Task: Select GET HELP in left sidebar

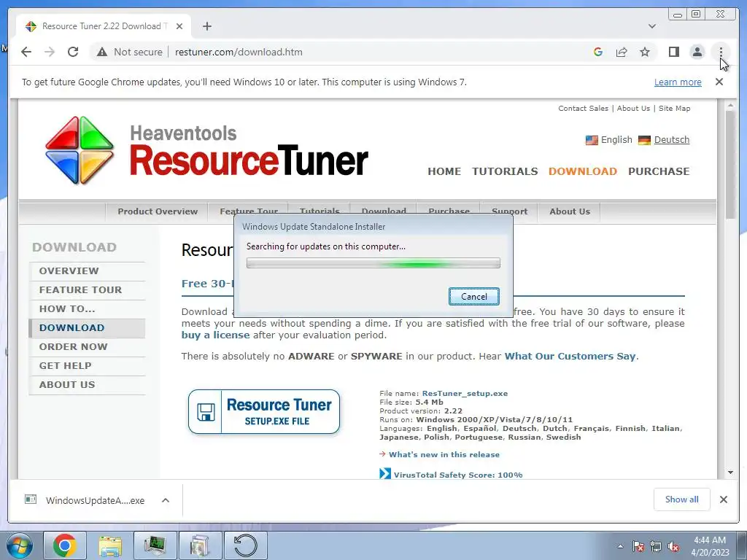Action: click(x=88, y=366)
